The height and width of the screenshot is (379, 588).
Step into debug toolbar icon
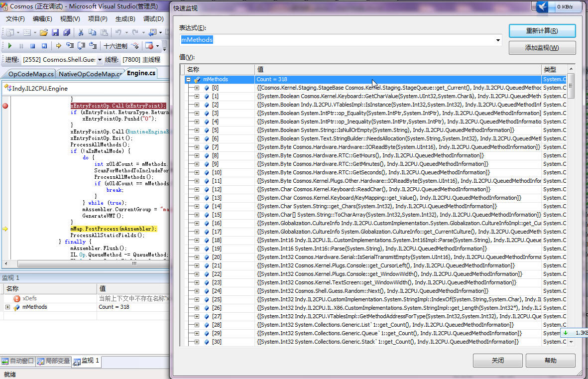click(x=70, y=46)
